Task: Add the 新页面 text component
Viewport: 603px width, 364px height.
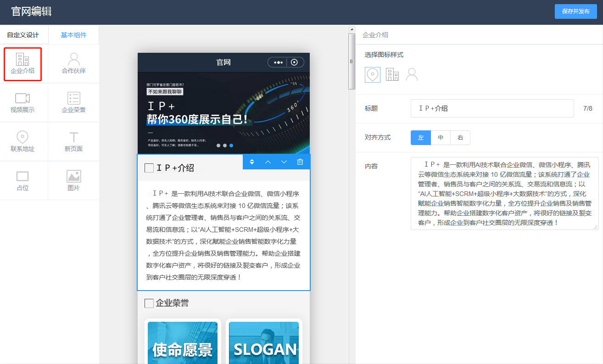Action: pyautogui.click(x=73, y=142)
